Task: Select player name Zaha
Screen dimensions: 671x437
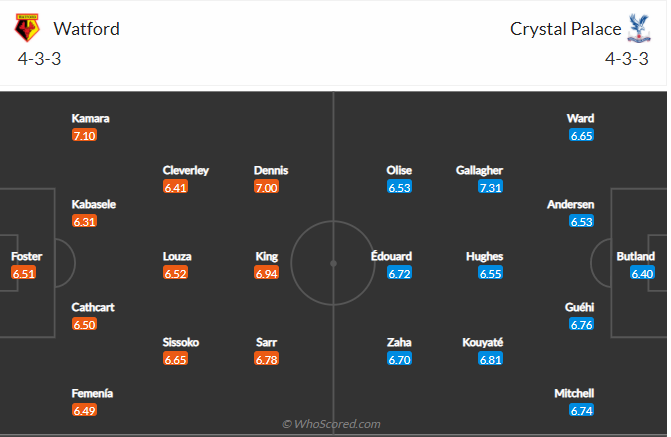Action: (x=399, y=342)
